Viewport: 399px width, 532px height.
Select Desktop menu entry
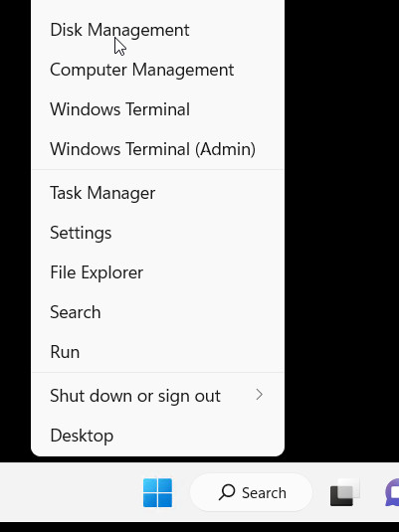[157, 435]
